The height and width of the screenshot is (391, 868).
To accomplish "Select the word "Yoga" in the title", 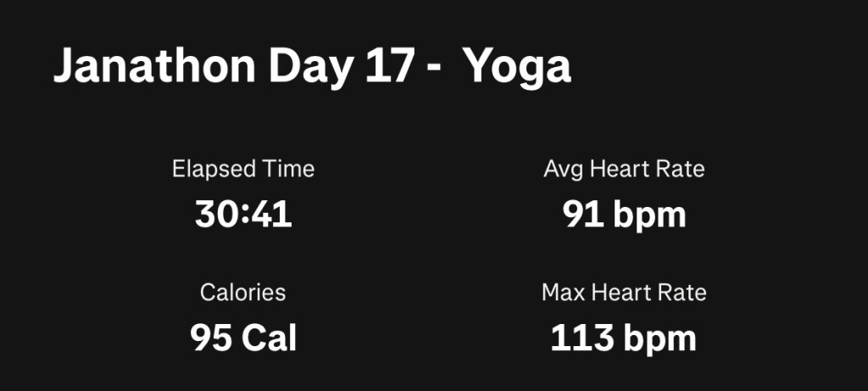I will click(x=517, y=68).
